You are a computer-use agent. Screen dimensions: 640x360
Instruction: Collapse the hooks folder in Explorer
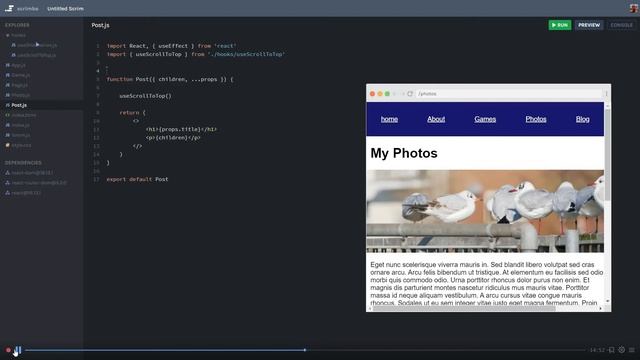point(16,35)
